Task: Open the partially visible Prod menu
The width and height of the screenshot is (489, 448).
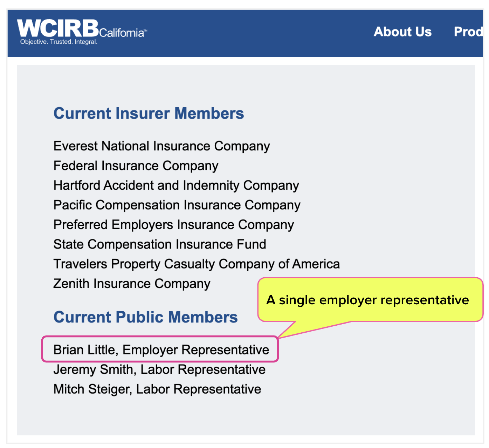Action: (468, 32)
